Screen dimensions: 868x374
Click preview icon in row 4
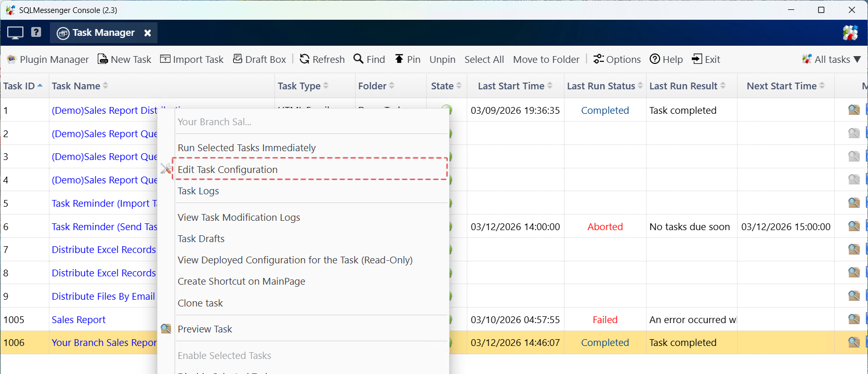[x=854, y=179]
